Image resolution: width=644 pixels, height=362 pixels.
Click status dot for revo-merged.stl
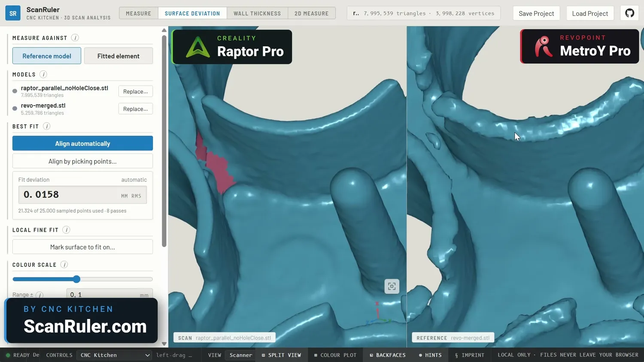15,109
